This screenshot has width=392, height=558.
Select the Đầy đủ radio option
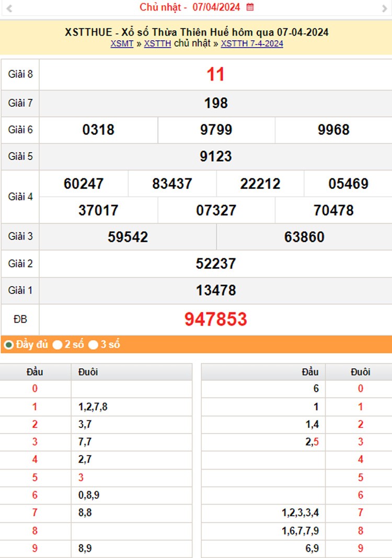coord(9,345)
